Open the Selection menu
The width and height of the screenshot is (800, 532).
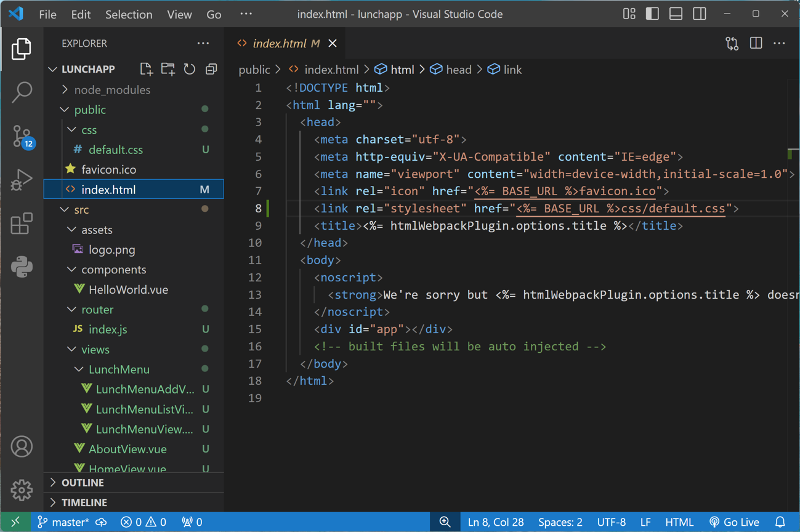coord(129,14)
